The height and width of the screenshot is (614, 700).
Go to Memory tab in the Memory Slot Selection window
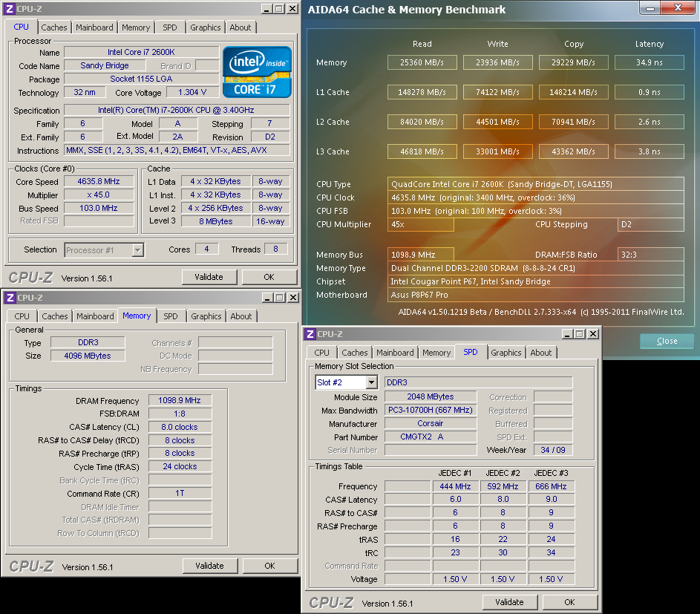coord(436,353)
